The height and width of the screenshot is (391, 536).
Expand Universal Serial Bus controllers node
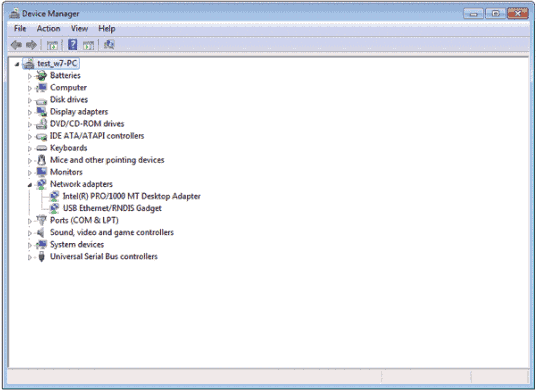(x=30, y=257)
